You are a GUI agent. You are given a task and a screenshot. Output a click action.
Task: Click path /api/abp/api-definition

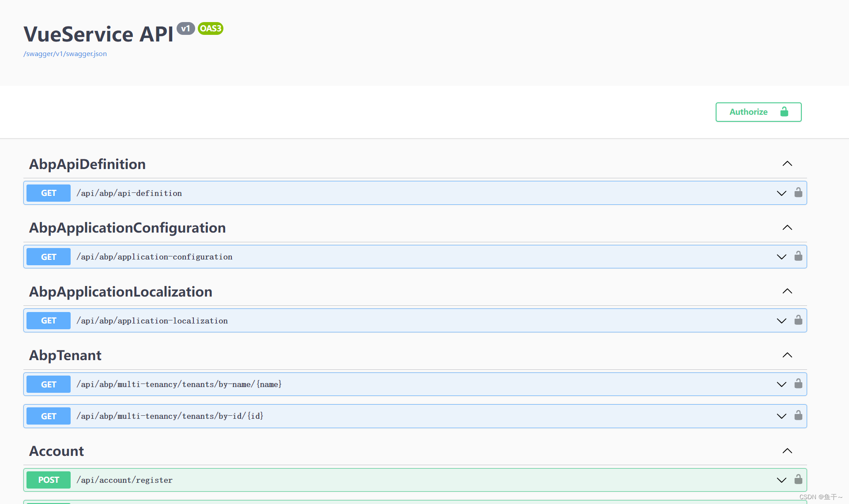[x=129, y=193]
